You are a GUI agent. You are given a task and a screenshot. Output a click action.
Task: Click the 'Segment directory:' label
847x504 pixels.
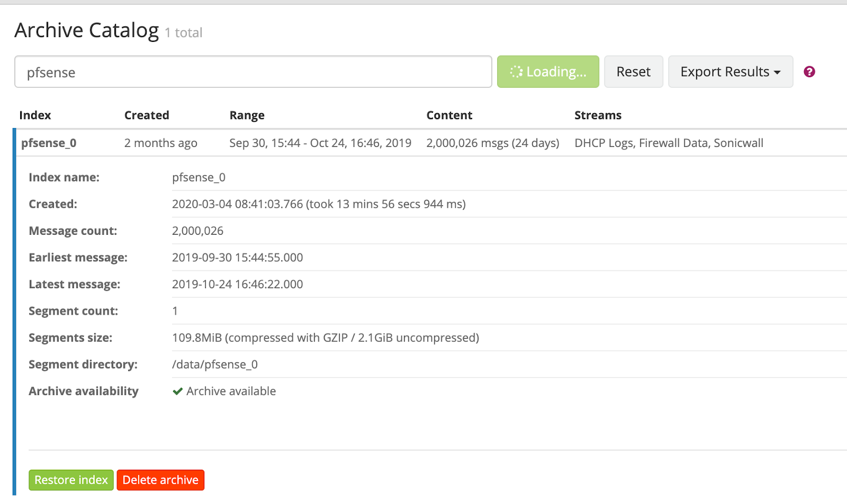pos(83,364)
